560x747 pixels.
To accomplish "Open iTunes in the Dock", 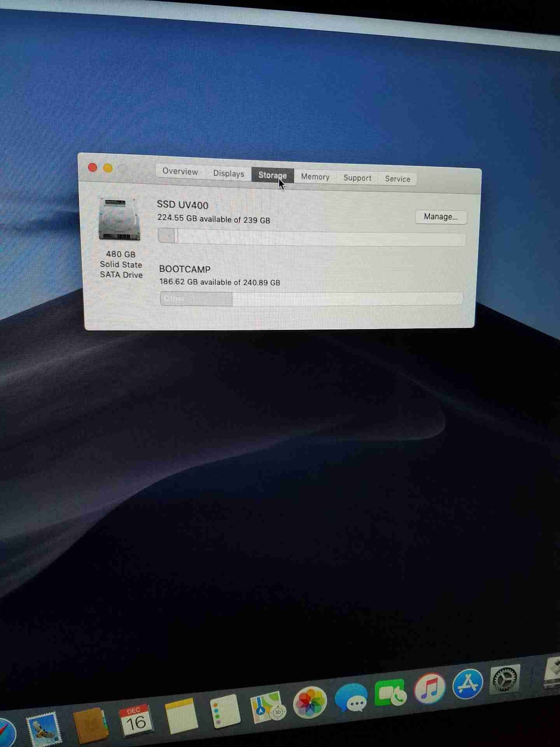I will click(430, 688).
